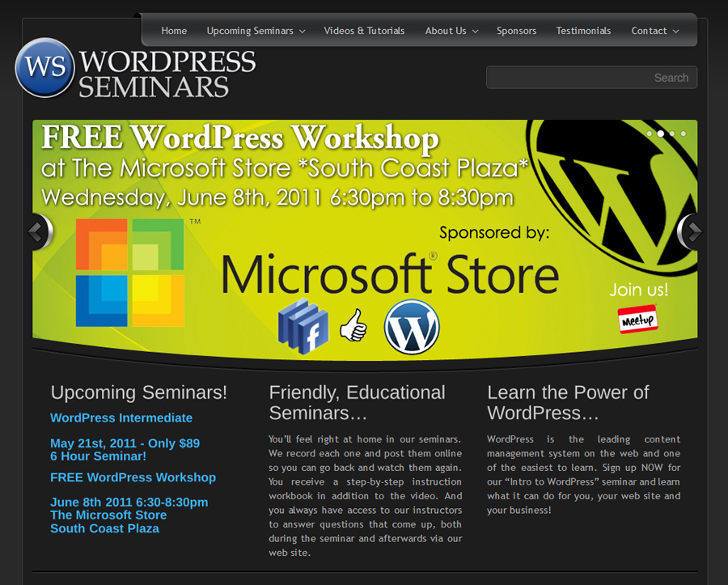Click the 'at The Microsoft Store' banner line
Image resolution: width=728 pixels, height=585 pixels.
click(285, 168)
